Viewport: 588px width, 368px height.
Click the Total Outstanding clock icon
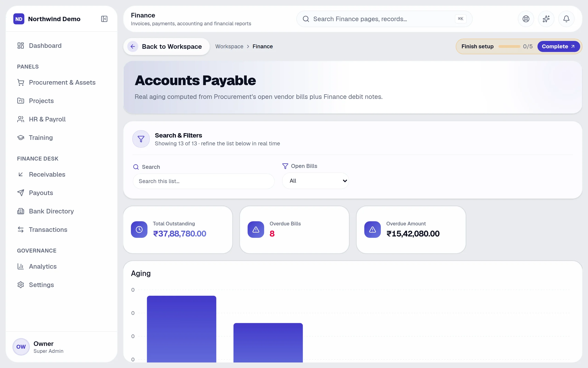point(139,230)
